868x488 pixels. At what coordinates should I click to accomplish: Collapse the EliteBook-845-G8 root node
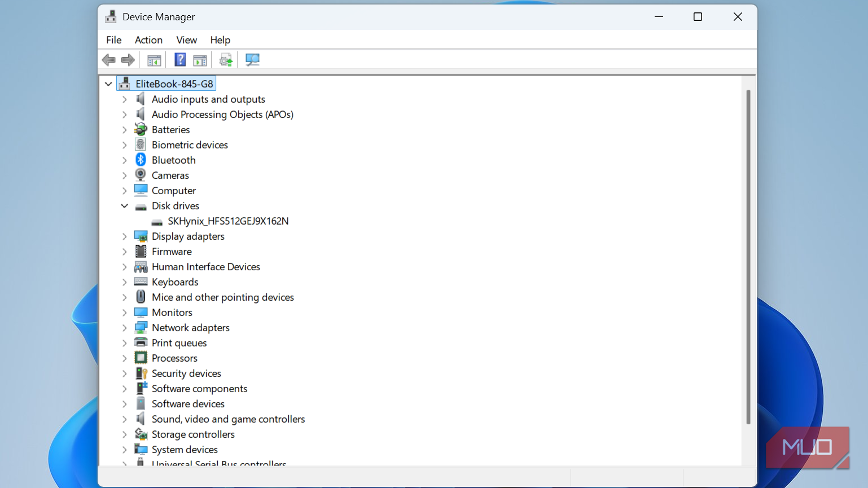108,84
